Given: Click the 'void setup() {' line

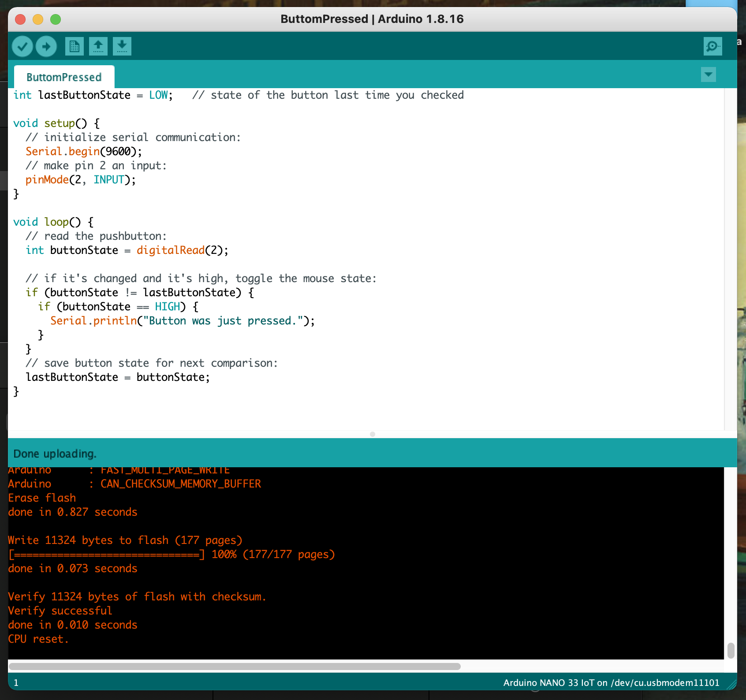Looking at the screenshot, I should [x=56, y=123].
